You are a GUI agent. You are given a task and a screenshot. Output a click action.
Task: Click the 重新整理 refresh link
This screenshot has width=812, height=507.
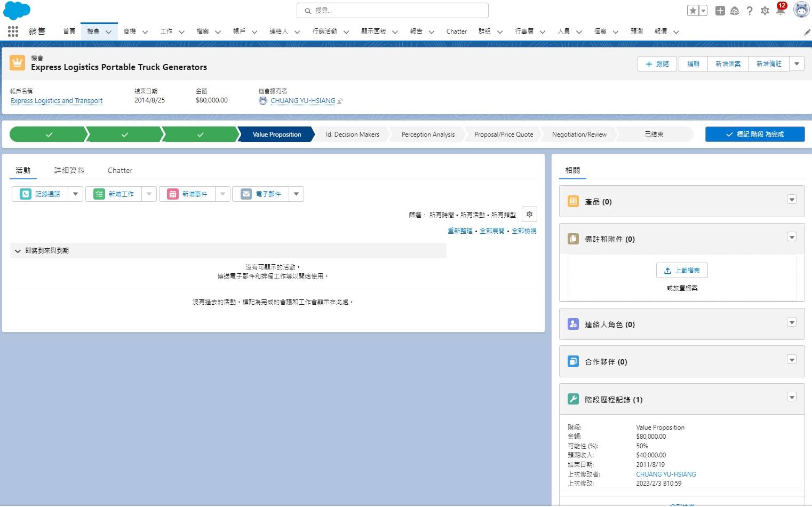[460, 231]
